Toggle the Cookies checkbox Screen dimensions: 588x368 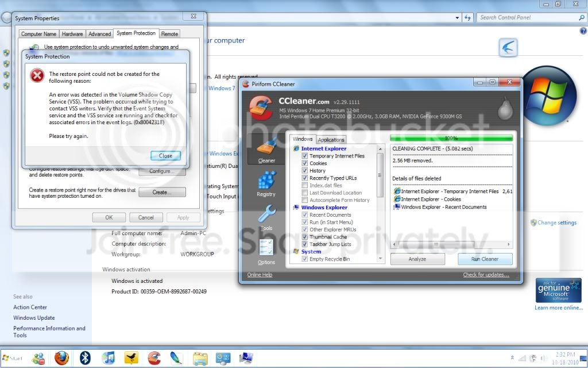pos(305,163)
